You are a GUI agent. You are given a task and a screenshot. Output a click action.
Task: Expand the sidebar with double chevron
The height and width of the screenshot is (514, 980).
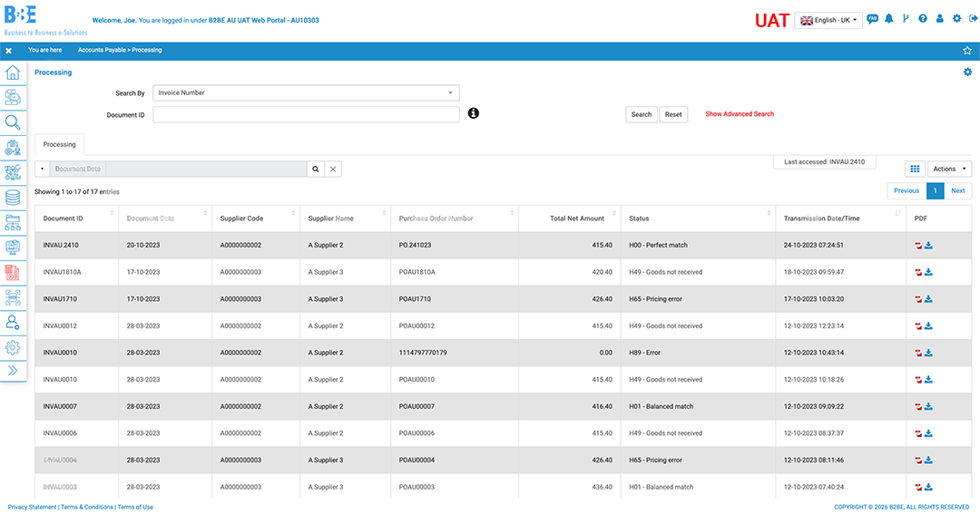tap(13, 371)
